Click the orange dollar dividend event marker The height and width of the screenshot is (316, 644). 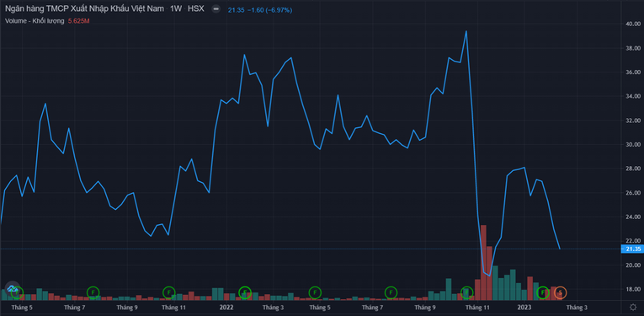[x=560, y=292]
